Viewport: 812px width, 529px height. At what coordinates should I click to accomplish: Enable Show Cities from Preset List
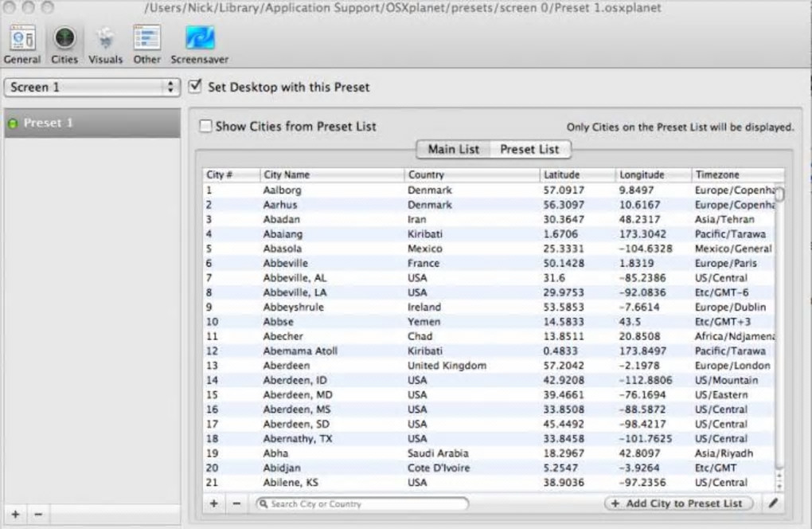point(205,126)
